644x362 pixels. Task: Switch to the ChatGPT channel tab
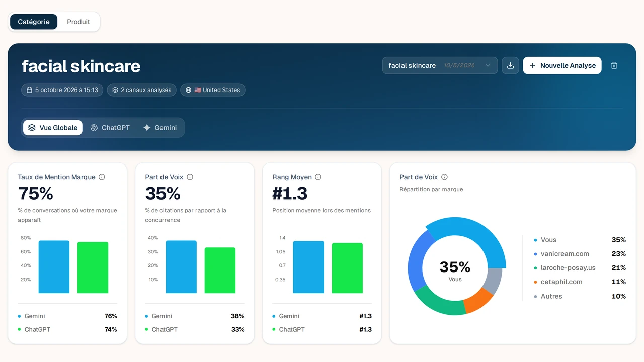click(x=110, y=128)
